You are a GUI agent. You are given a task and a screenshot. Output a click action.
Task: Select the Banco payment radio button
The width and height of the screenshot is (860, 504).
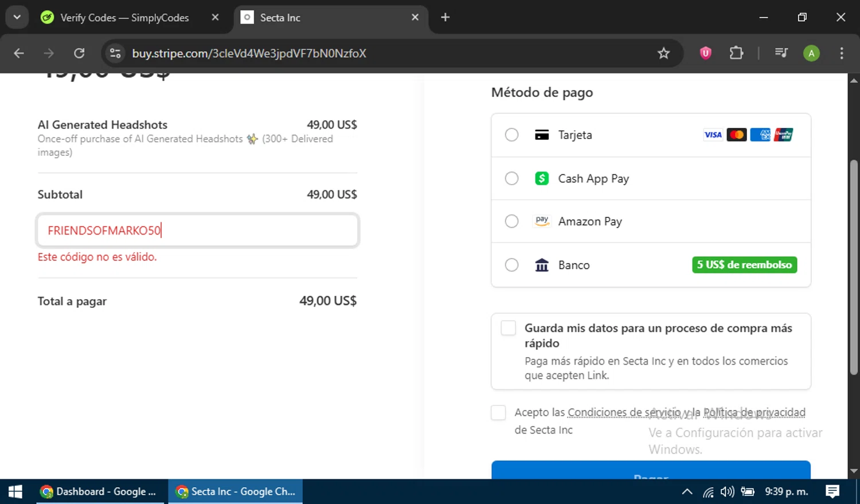[x=511, y=265]
